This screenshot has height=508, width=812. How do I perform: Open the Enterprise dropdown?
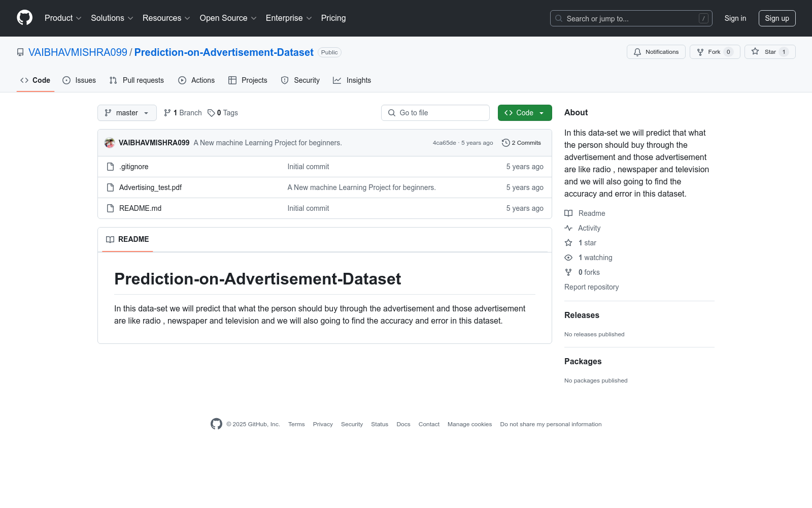tap(289, 18)
